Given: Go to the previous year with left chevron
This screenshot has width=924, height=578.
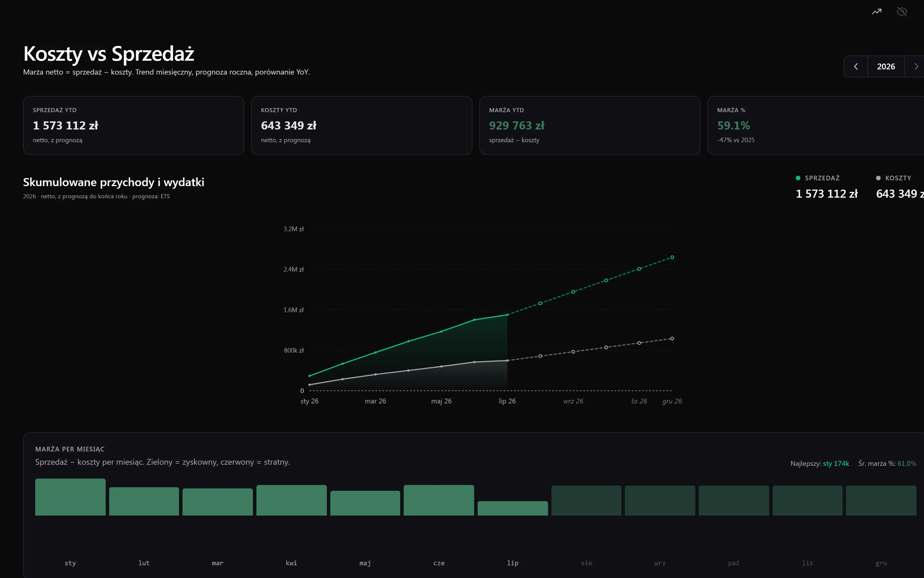Looking at the screenshot, I should [x=856, y=66].
